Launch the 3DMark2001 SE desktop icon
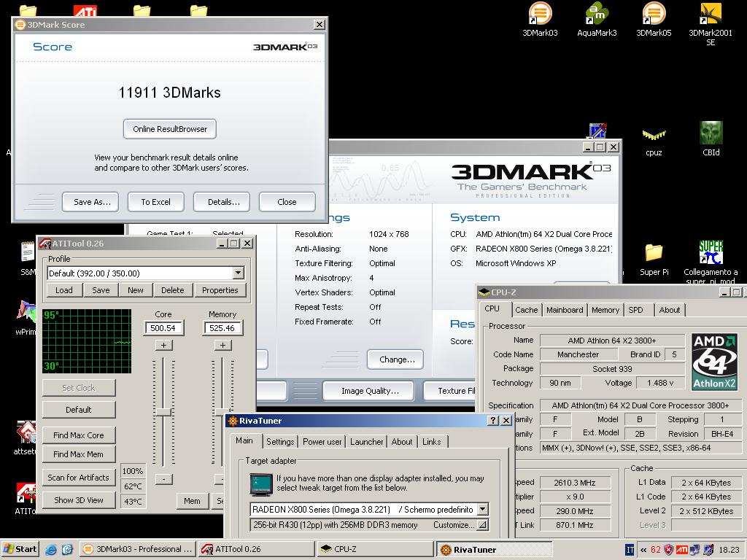The width and height of the screenshot is (747, 560). coord(711,23)
